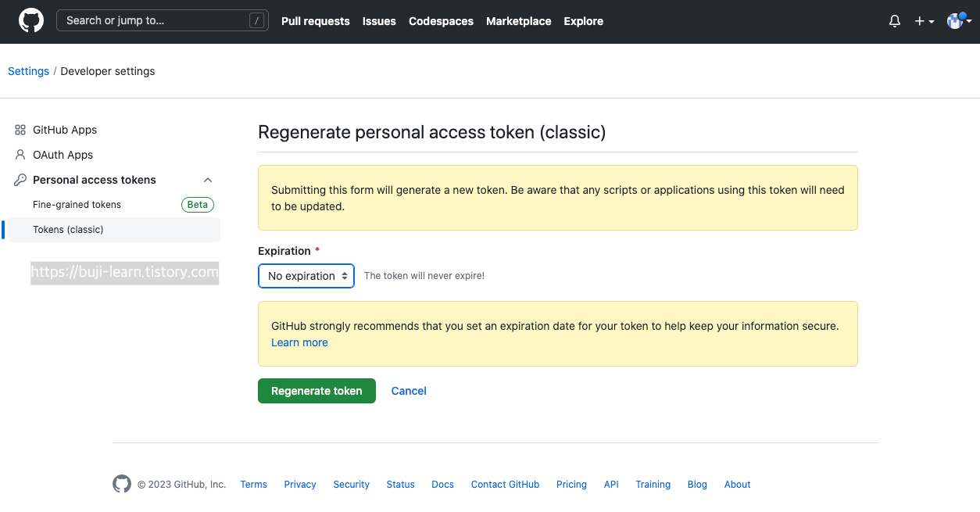980x512 pixels.
Task: Click the © 2023 GitHub, Inc. text
Action: coord(182,485)
